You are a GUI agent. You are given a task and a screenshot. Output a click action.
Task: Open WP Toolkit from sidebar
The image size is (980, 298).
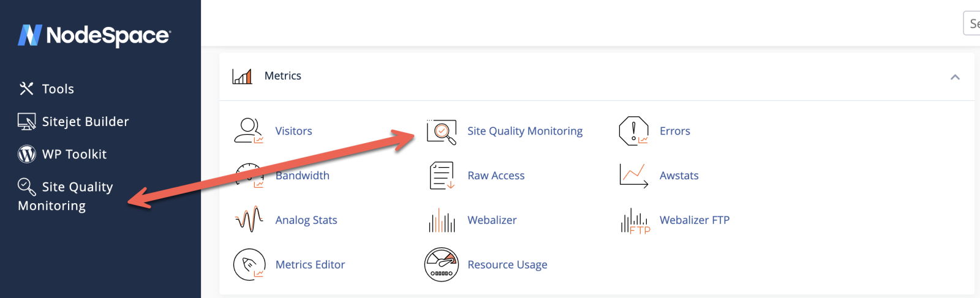73,154
